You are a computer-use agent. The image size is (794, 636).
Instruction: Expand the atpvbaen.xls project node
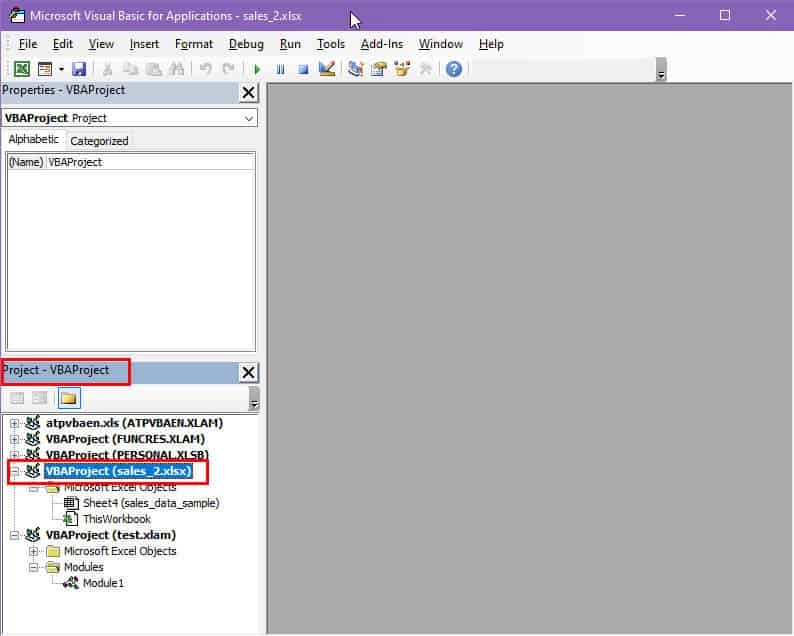[15, 423]
